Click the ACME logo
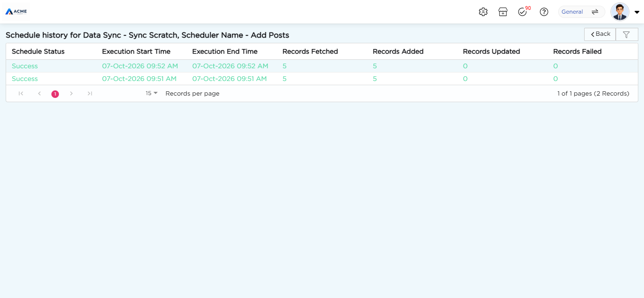 click(16, 11)
